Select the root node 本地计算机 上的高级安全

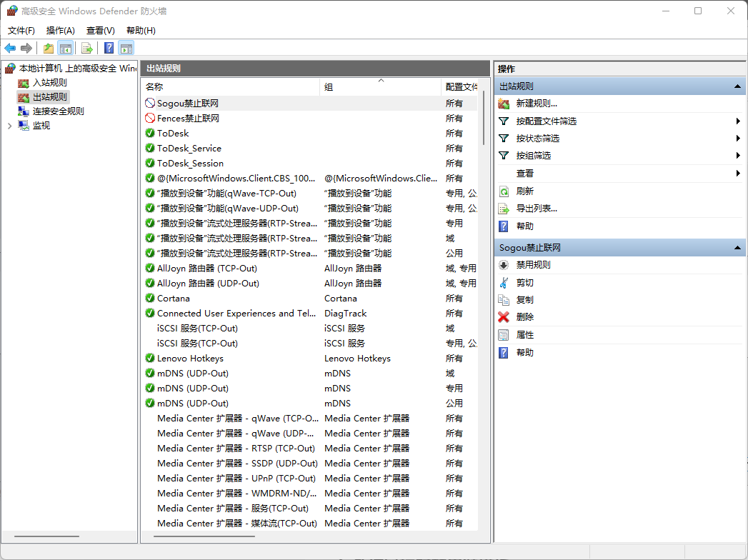pos(77,69)
